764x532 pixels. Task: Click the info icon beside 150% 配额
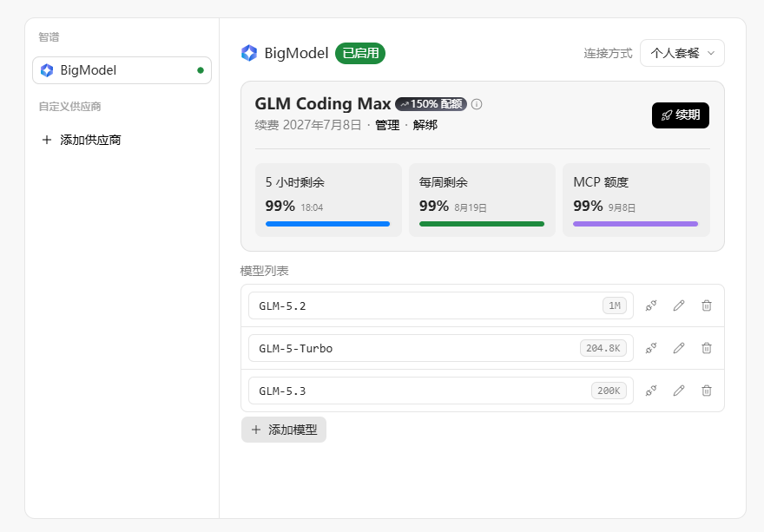coord(477,104)
